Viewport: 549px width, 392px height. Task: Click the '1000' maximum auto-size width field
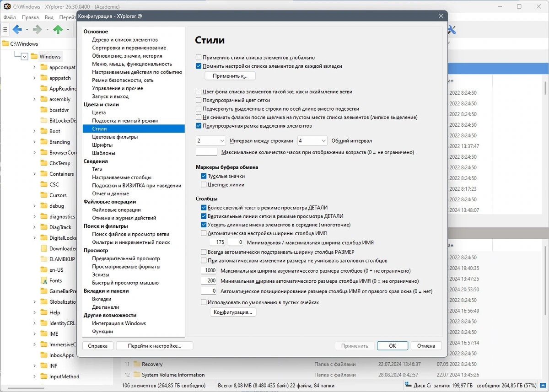pyautogui.click(x=209, y=271)
